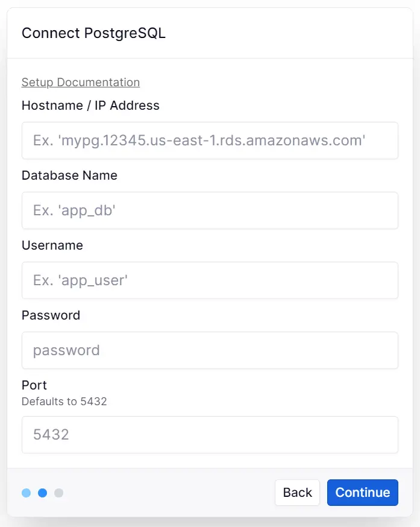This screenshot has width=420, height=527.
Task: Focus the Port number input
Action: coord(210,435)
